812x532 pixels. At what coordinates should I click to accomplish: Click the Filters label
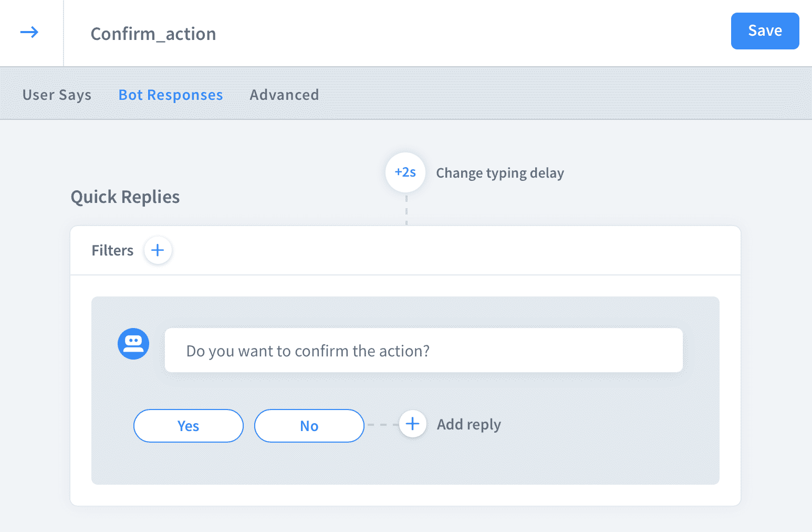point(112,250)
